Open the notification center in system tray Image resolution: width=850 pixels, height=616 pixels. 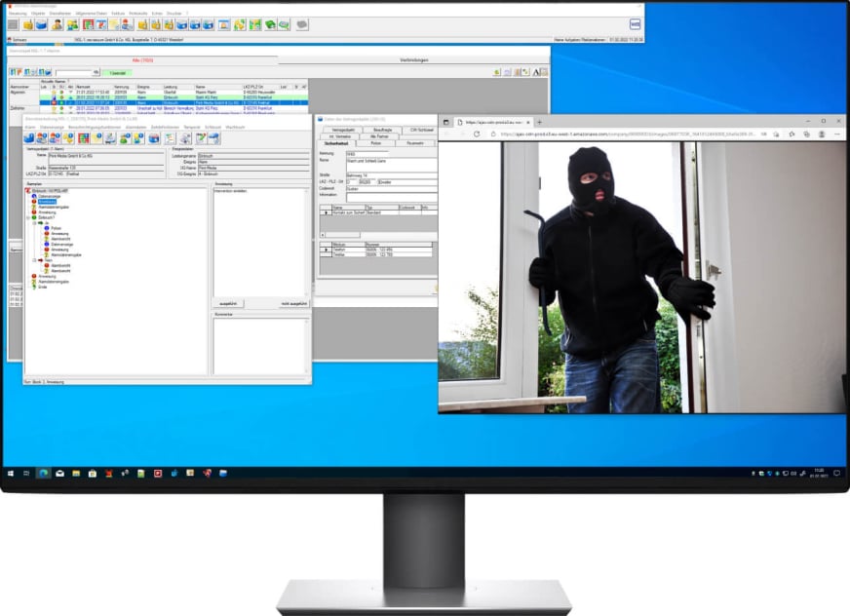pos(837,474)
